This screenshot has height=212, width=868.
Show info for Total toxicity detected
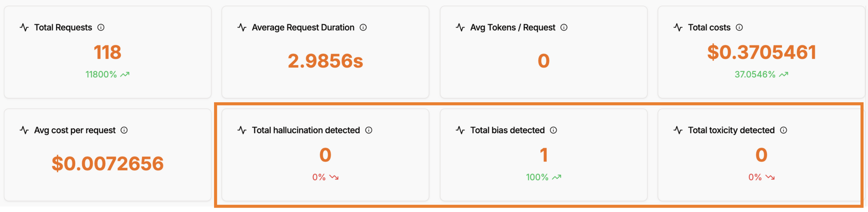[783, 130]
